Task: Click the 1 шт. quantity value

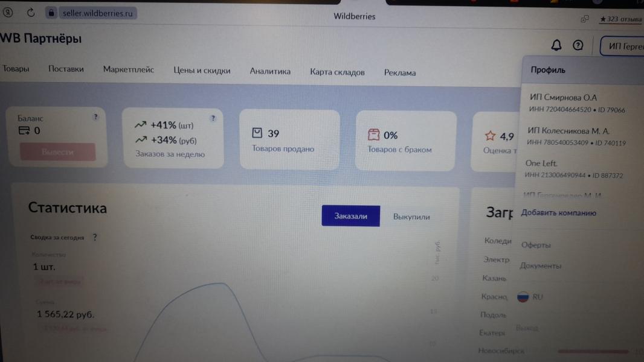Action: coord(43,267)
